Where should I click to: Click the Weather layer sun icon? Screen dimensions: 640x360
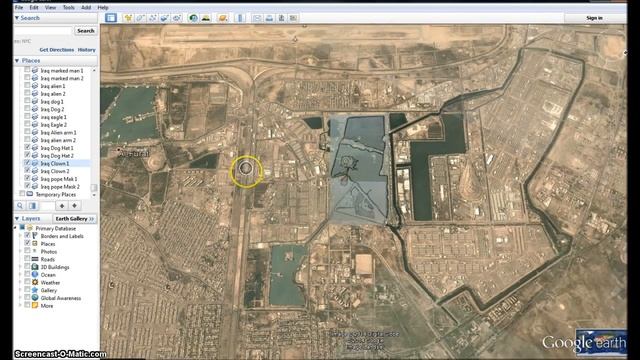pos(35,282)
